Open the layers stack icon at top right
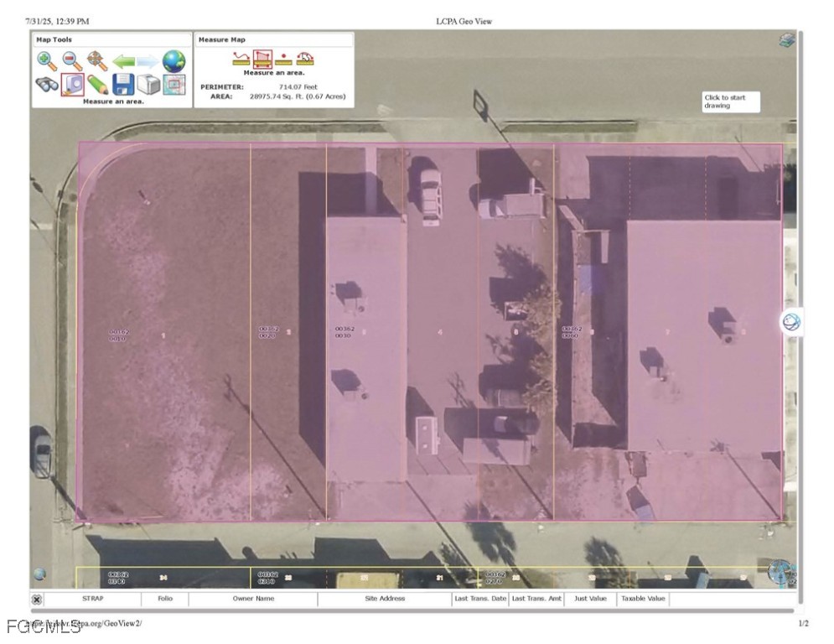Viewport: 834px width, 644px height. [x=786, y=40]
